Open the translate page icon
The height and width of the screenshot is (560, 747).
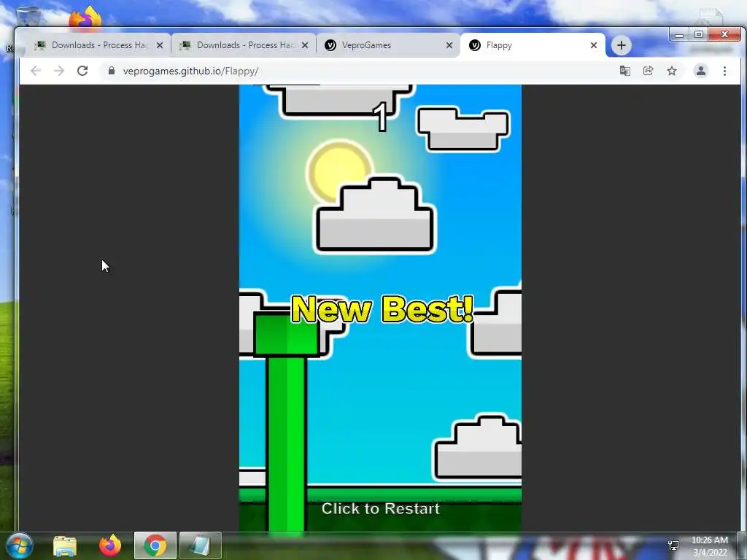coord(625,71)
